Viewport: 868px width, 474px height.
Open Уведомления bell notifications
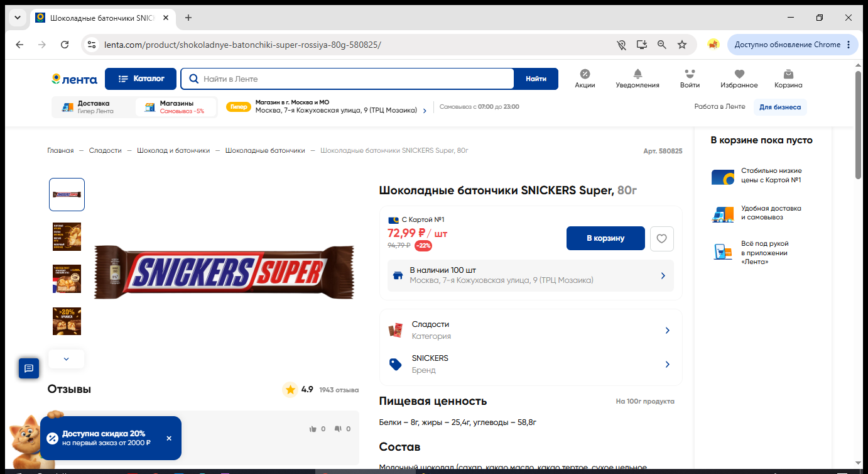tap(637, 79)
